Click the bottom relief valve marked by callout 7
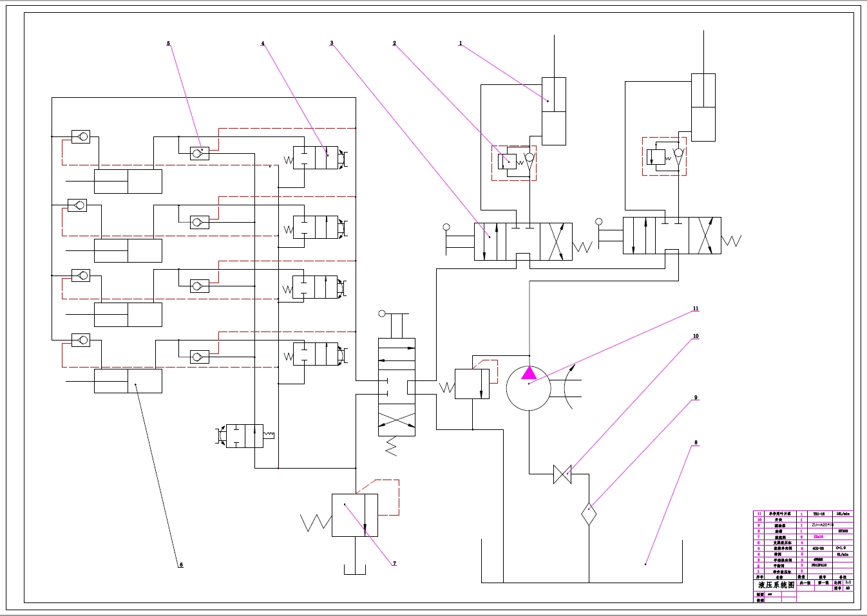The width and height of the screenshot is (867, 616). click(x=355, y=515)
